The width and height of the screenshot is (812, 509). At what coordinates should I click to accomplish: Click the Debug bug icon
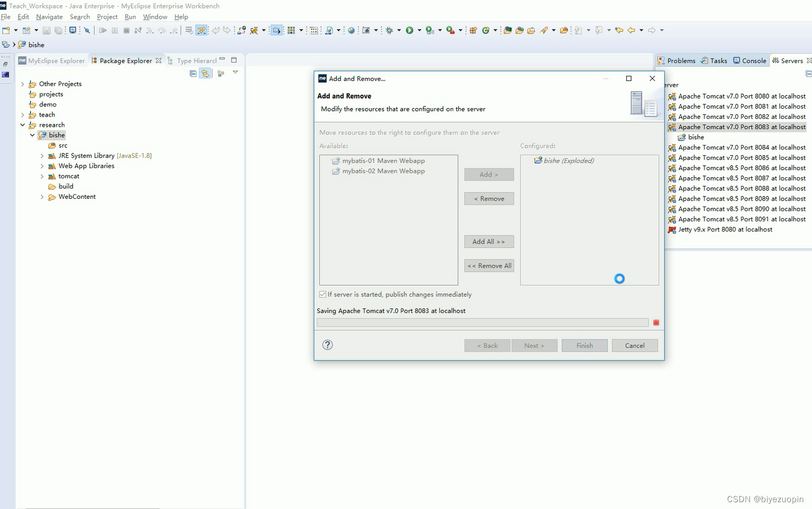pyautogui.click(x=389, y=30)
